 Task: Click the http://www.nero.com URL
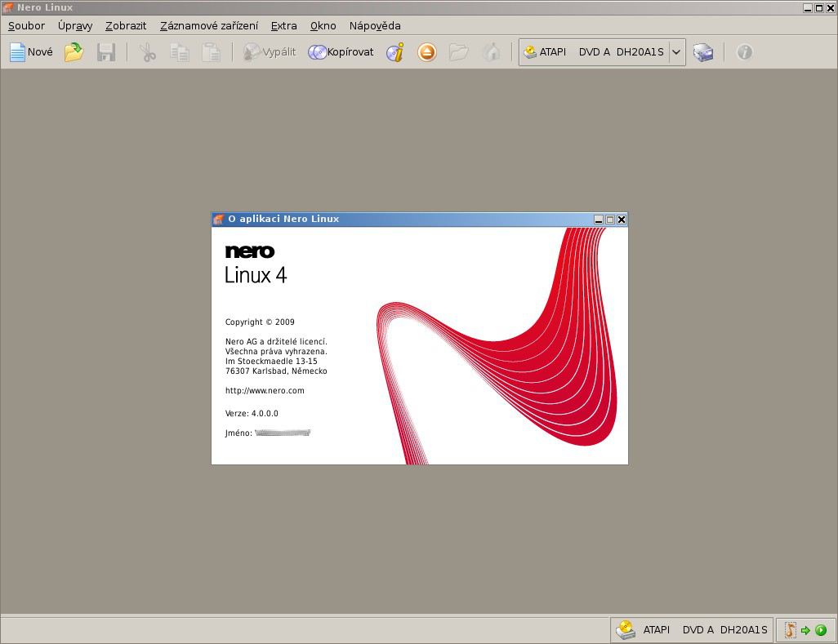[x=265, y=391]
